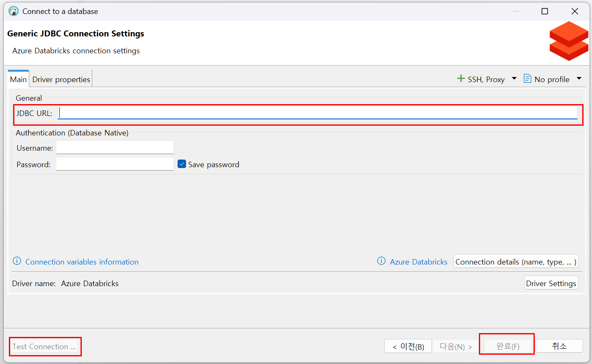The height and width of the screenshot is (364, 592).
Task: Click the profile document icon
Action: tap(527, 79)
